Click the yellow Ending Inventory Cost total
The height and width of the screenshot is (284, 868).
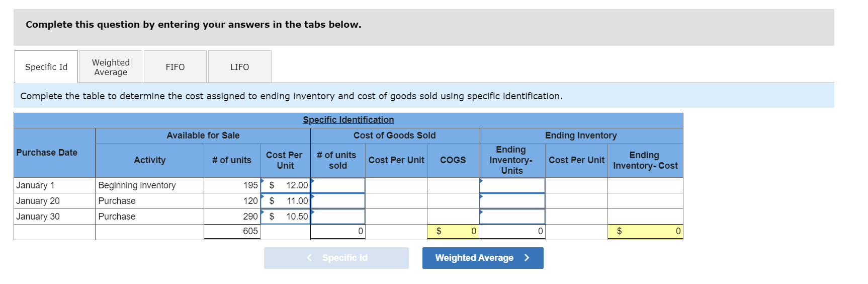pos(645,231)
